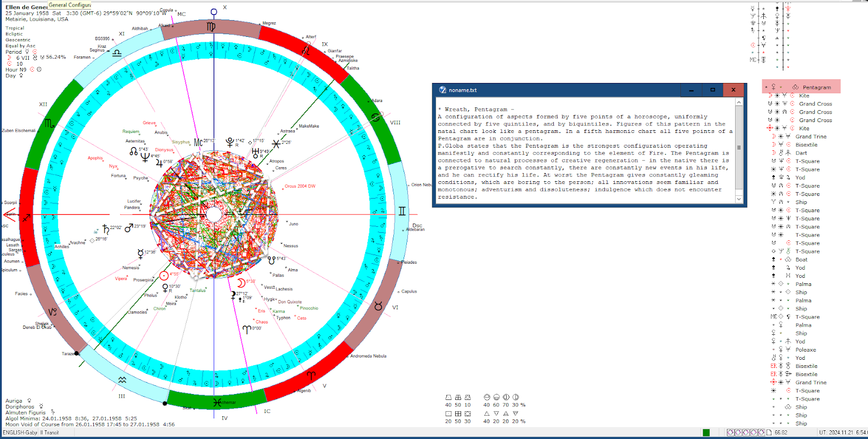
Task: Click the red 'Orcus 2004 DW' label
Action: click(x=300, y=186)
